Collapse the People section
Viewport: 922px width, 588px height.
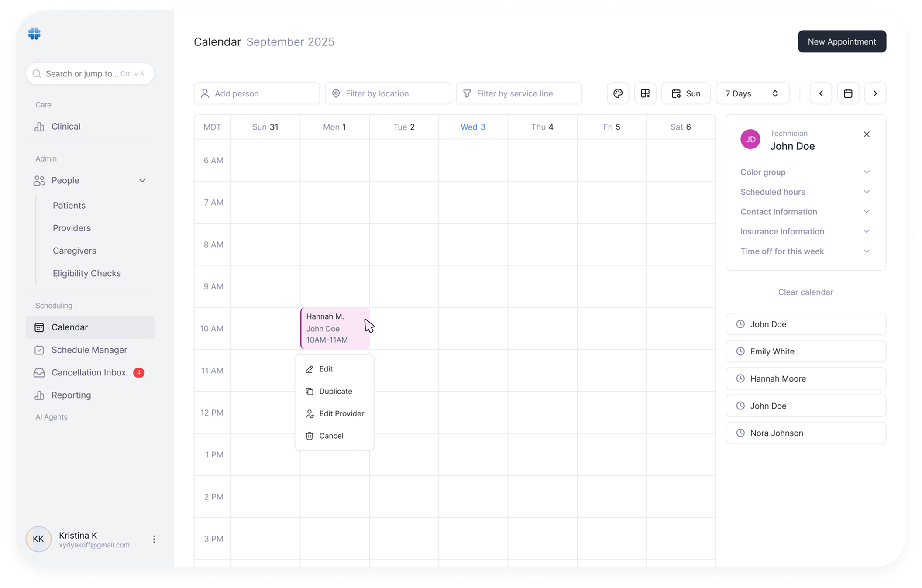142,180
